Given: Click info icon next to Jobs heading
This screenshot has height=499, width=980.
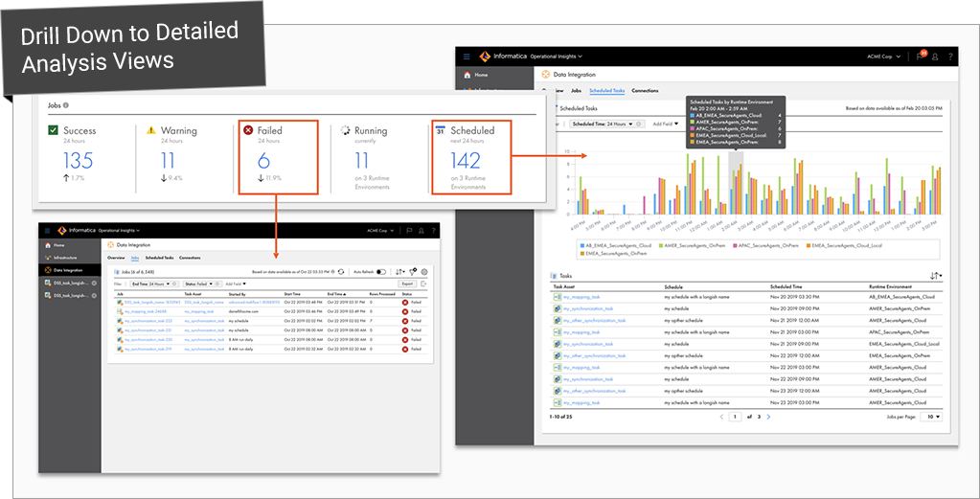Looking at the screenshot, I should click(66, 105).
